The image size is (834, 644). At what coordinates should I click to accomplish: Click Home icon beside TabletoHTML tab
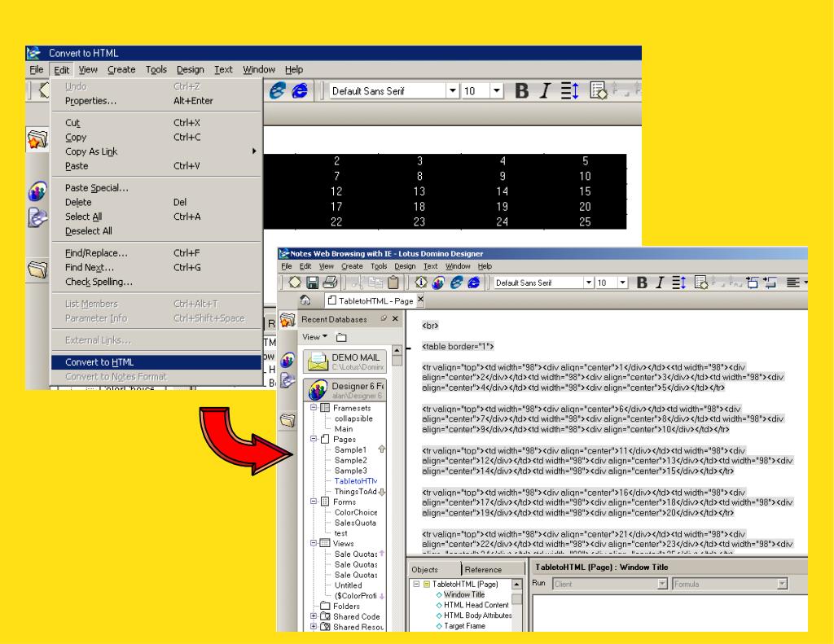(x=305, y=300)
